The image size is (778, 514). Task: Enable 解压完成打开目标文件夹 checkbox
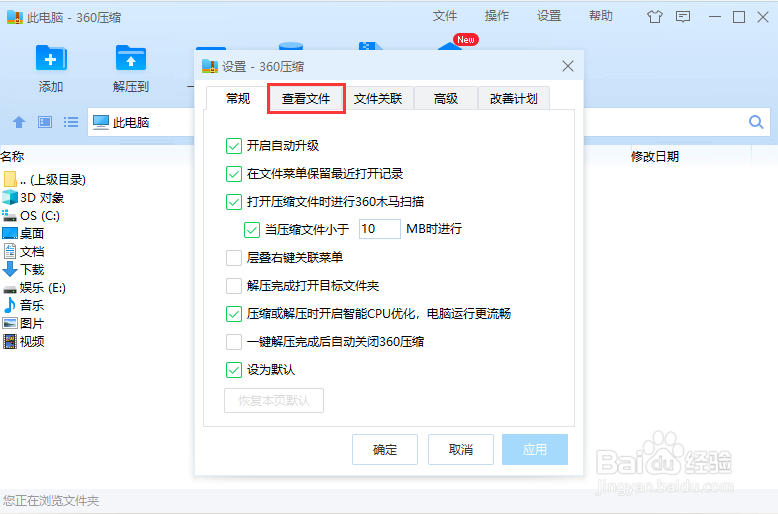pyautogui.click(x=234, y=286)
